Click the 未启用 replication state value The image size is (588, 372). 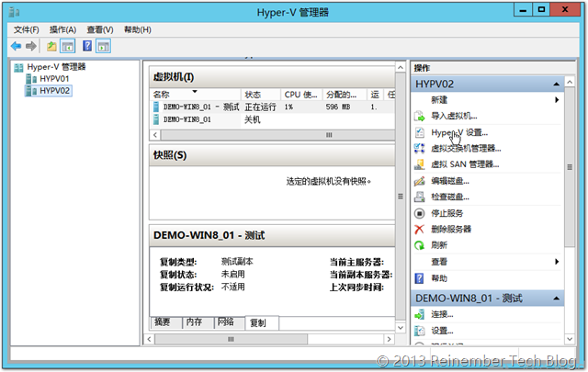pos(232,274)
